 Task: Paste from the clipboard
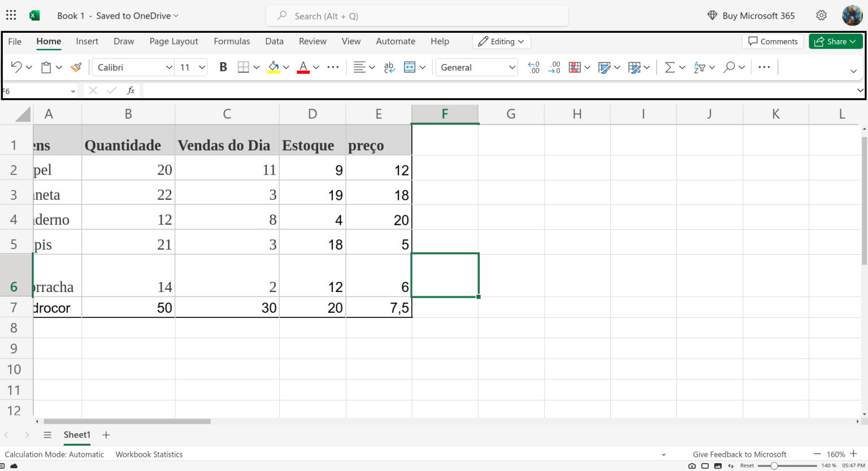(46, 67)
